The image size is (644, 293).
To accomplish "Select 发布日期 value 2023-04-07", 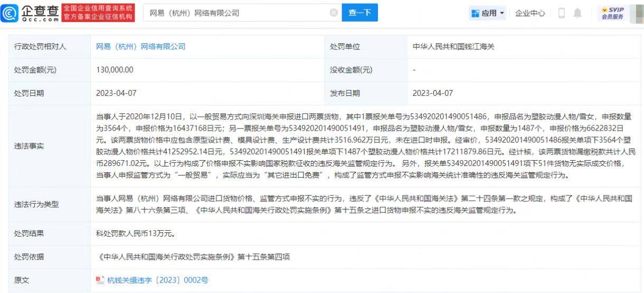I will point(433,93).
